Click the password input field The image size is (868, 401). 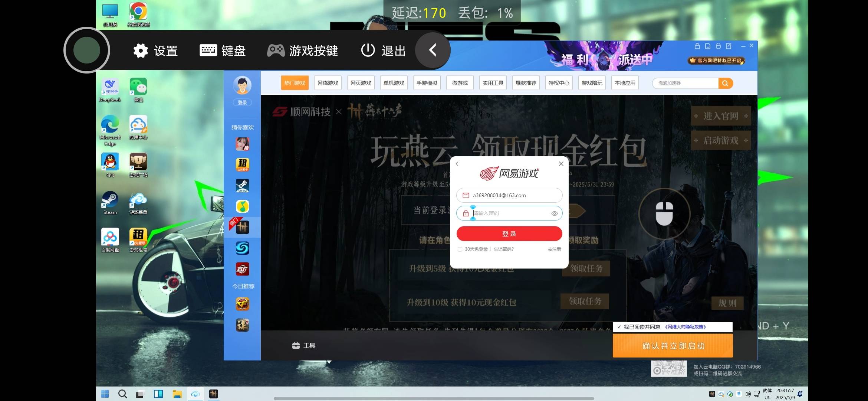click(x=509, y=213)
